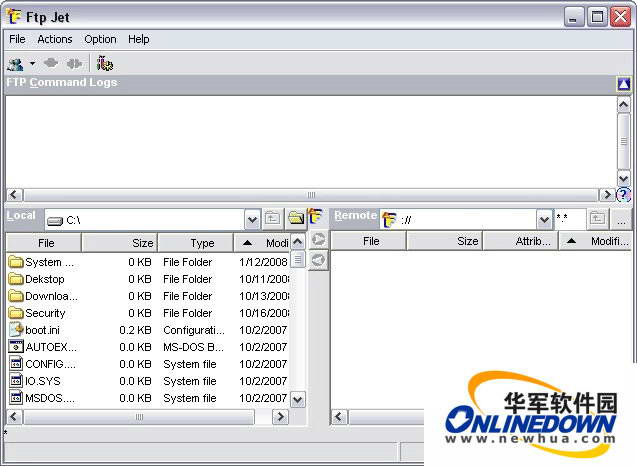This screenshot has width=637, height=466.
Task: Sort local list by Type column
Action: point(195,243)
